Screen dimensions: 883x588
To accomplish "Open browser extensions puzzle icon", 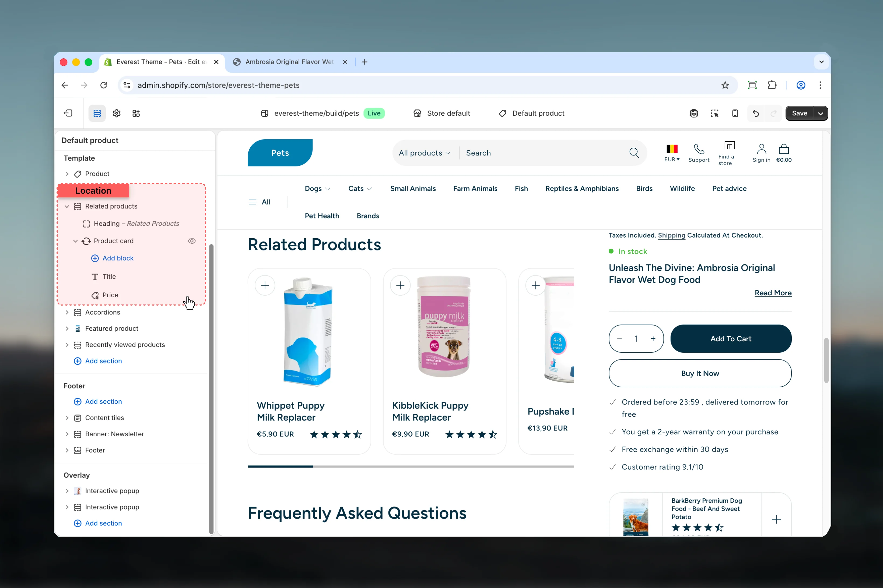I will pos(772,85).
